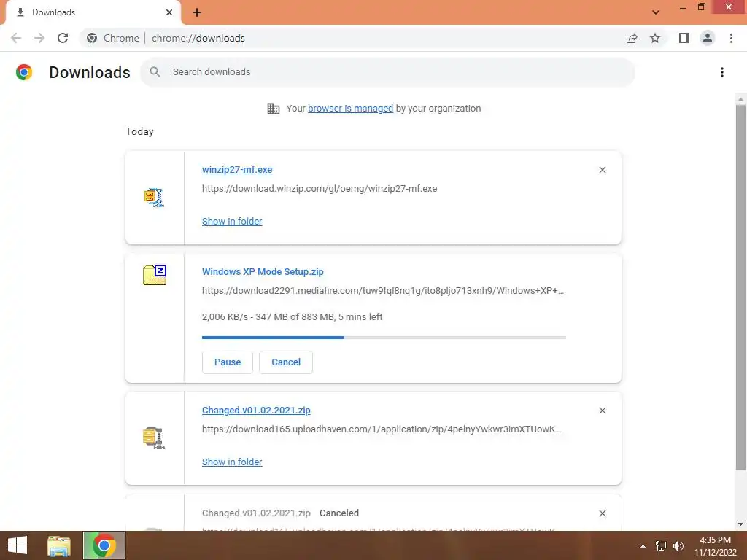Click the Chrome taskbar button

coord(104,545)
